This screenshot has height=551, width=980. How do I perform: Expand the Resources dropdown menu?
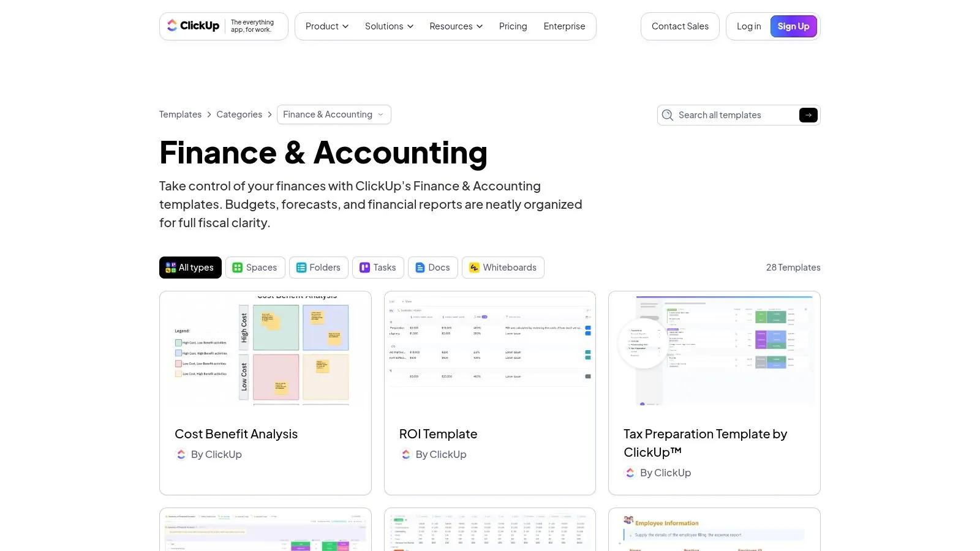pyautogui.click(x=456, y=26)
